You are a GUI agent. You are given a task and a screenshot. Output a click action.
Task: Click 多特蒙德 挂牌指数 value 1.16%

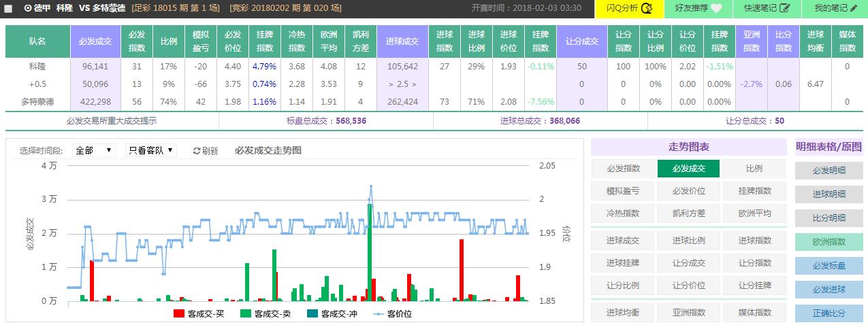coord(264,102)
